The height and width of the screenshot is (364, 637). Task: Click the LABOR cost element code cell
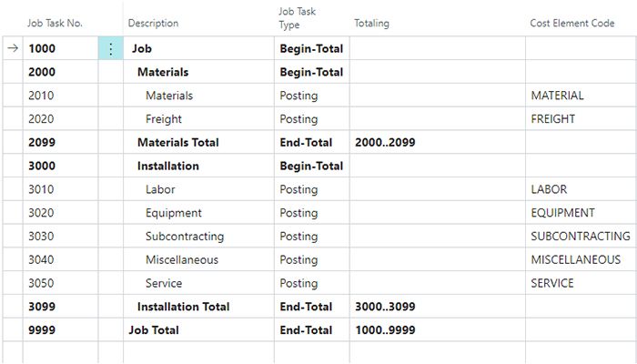coord(549,190)
